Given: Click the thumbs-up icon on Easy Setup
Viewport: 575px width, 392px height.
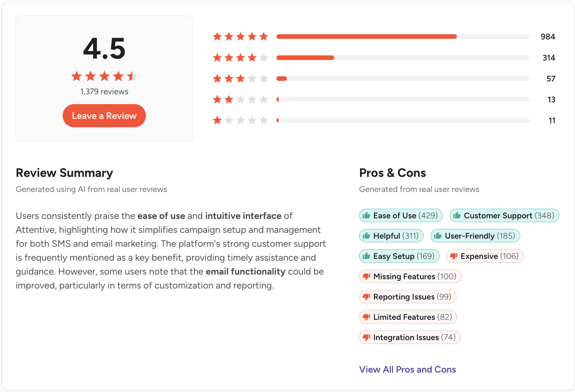Looking at the screenshot, I should pos(367,256).
